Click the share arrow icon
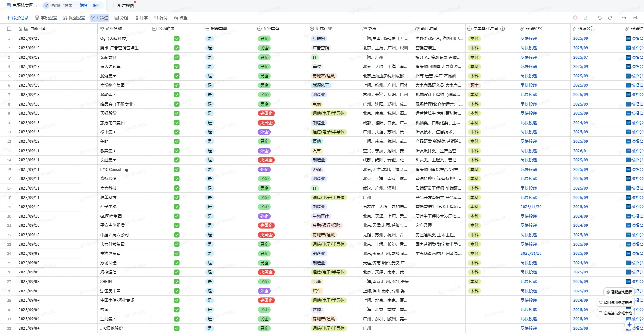644x333 pixels. click(586, 18)
